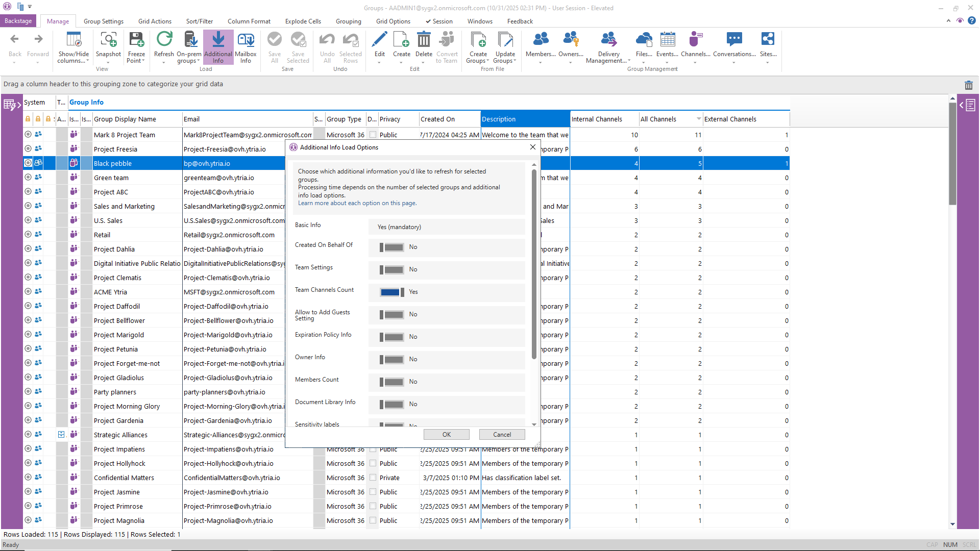The image size is (980, 551).
Task: Click the Show/Hide columns icon
Action: (73, 40)
